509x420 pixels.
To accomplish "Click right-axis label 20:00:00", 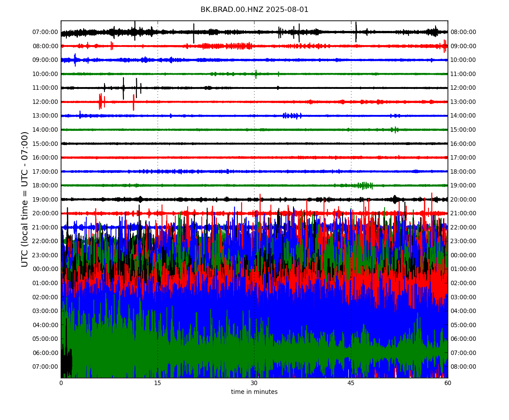I will coord(463,199).
